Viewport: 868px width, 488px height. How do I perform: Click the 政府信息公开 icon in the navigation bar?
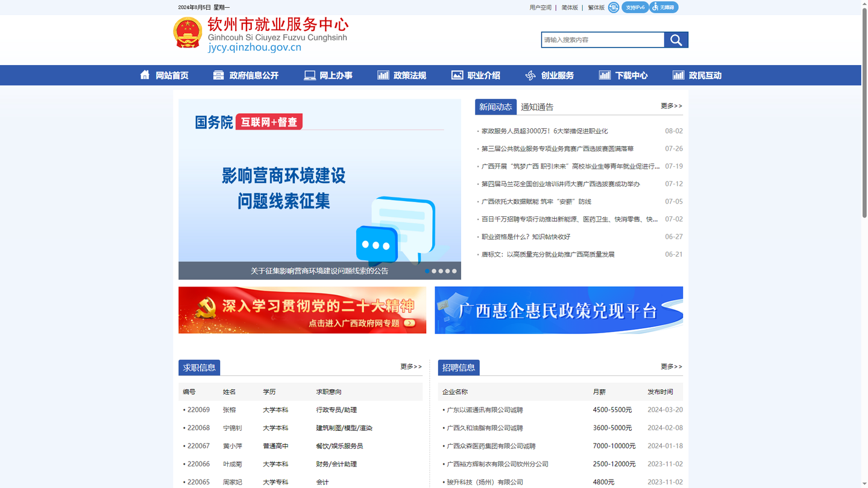tap(218, 75)
